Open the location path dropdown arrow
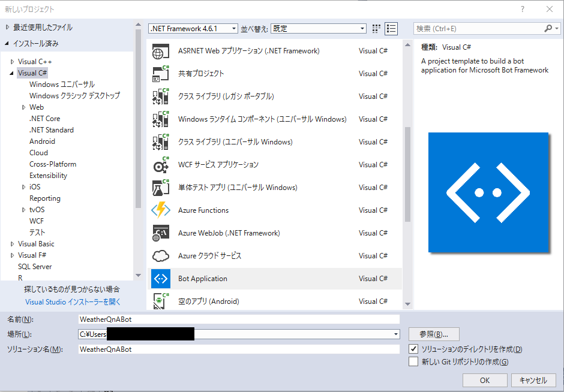The image size is (564, 392). [395, 334]
